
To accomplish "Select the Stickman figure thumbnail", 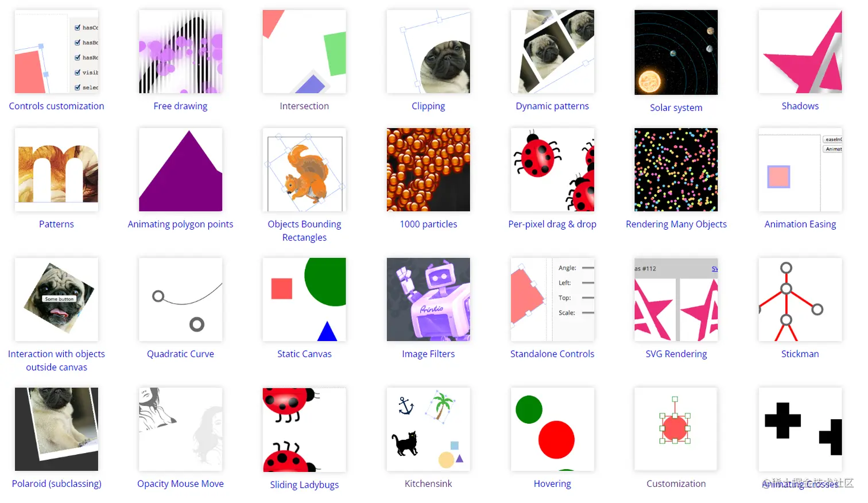I will [x=800, y=300].
